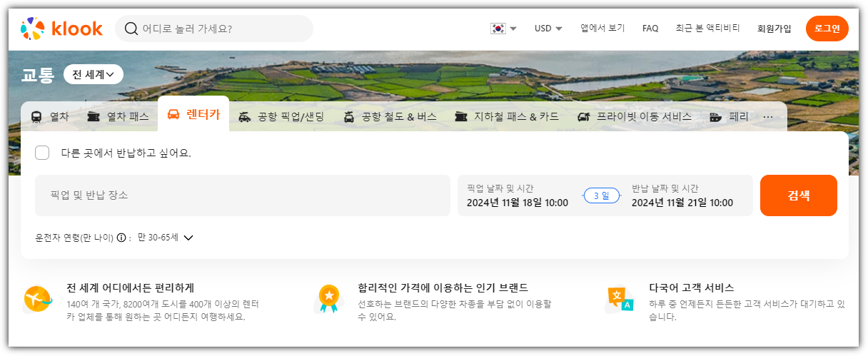This screenshot has height=356, width=868.
Task: Open the FAQ link
Action: (x=650, y=29)
